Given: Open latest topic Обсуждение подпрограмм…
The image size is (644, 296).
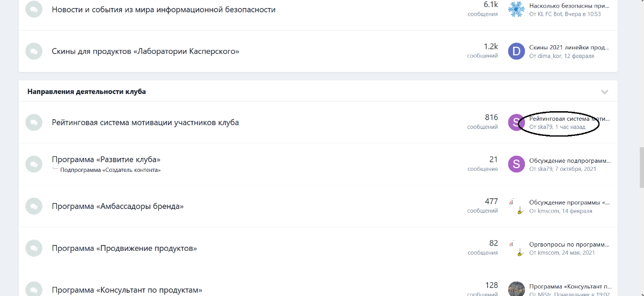Looking at the screenshot, I should tap(569, 160).
